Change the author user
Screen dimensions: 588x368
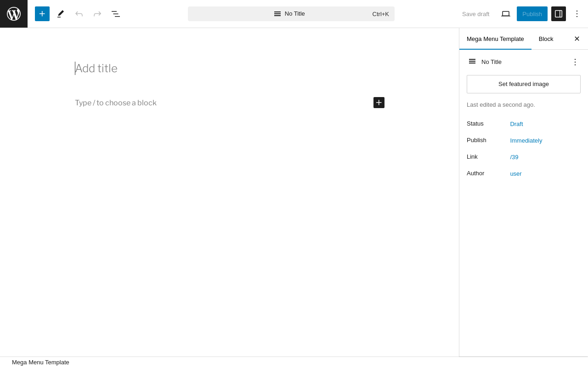point(516,173)
